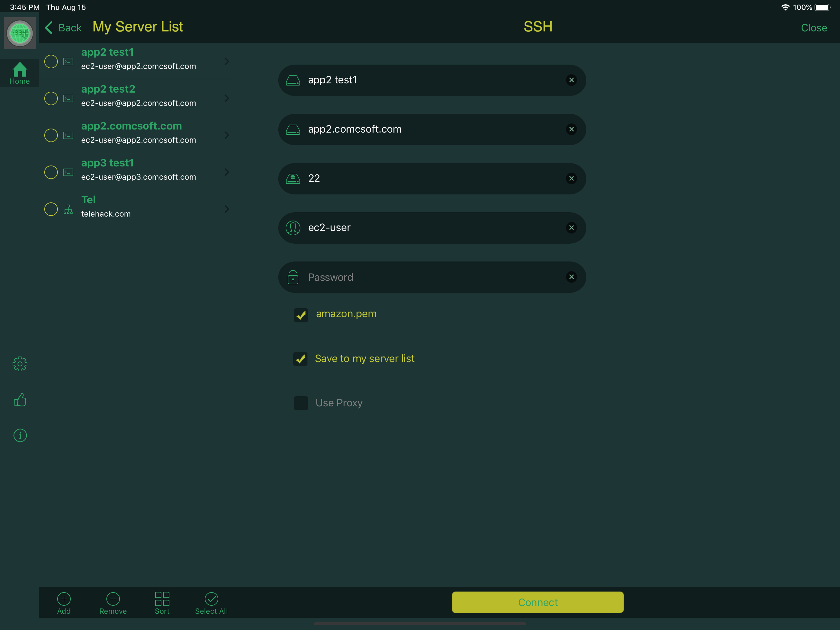Clear the port 22 field
The height and width of the screenshot is (630, 840).
[571, 178]
